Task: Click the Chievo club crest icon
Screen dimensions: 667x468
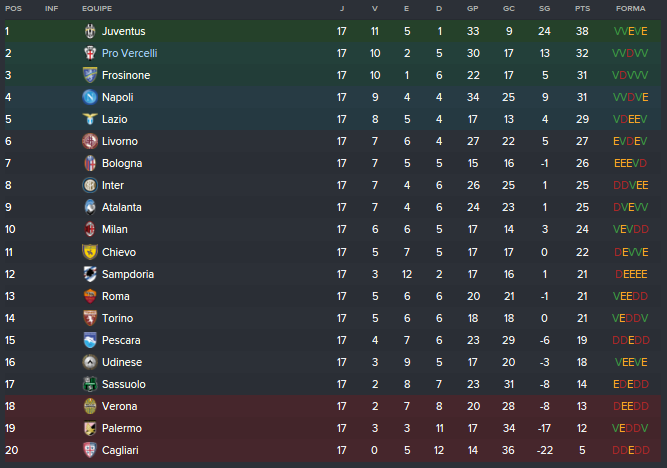Action: click(x=89, y=252)
